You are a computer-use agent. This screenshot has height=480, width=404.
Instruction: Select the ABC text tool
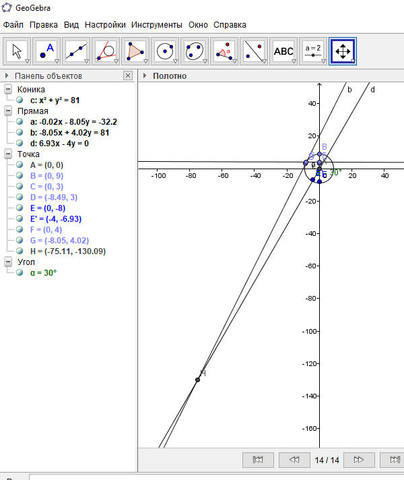tap(284, 52)
